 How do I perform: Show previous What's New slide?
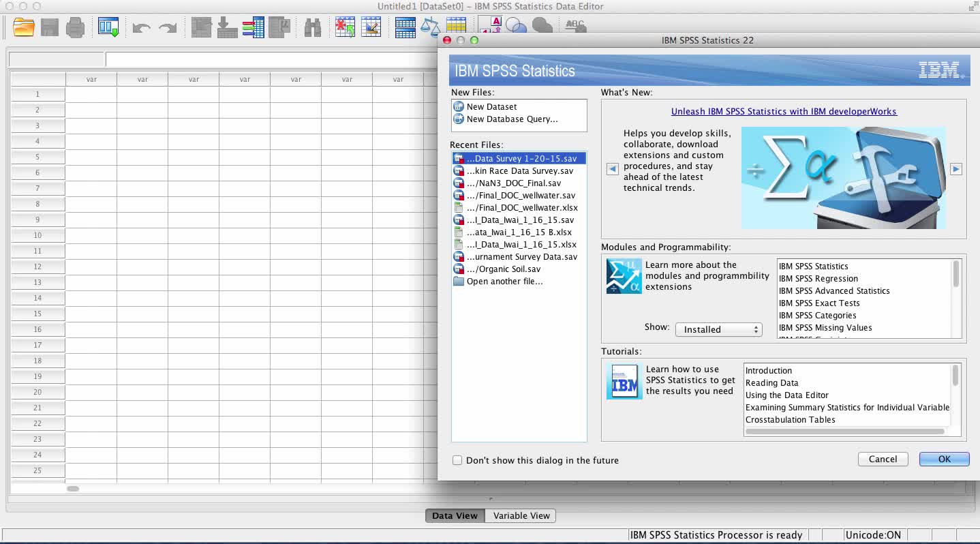[613, 169]
